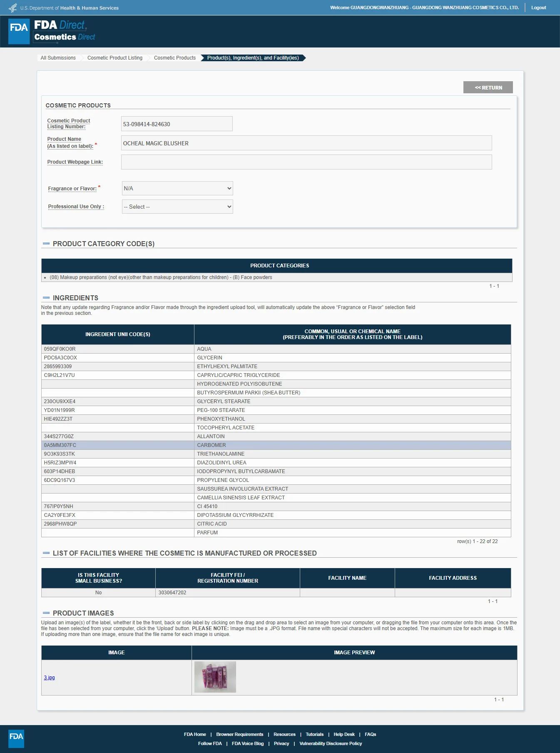Click the FDA Direct logo in header
This screenshot has height=753, width=560.
(52, 31)
